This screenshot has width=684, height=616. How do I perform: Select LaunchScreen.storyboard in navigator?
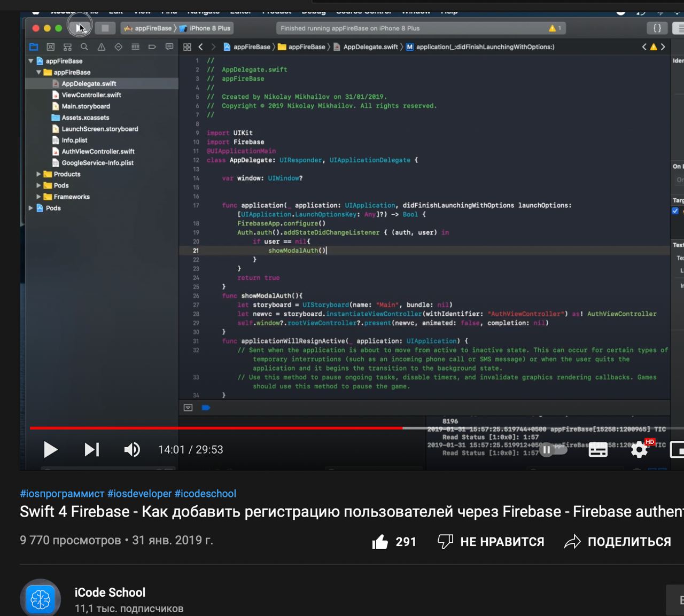tap(102, 129)
